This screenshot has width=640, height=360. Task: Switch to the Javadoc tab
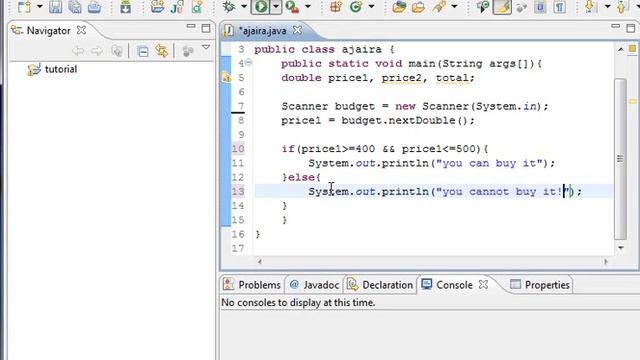(314, 285)
